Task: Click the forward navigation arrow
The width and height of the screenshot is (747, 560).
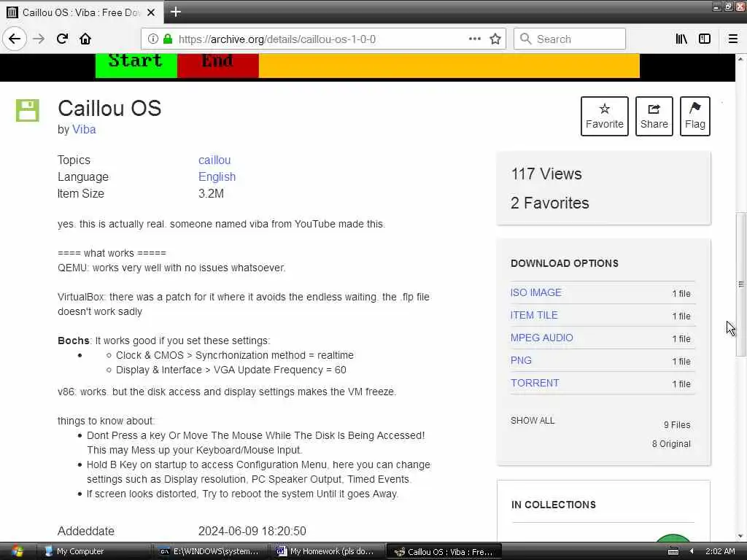Action: point(39,39)
